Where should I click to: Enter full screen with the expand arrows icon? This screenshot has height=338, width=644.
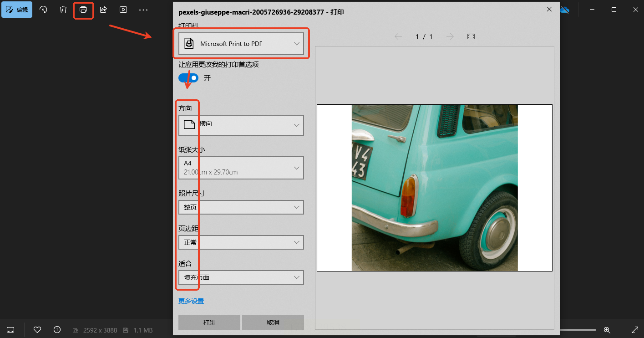[x=635, y=330]
